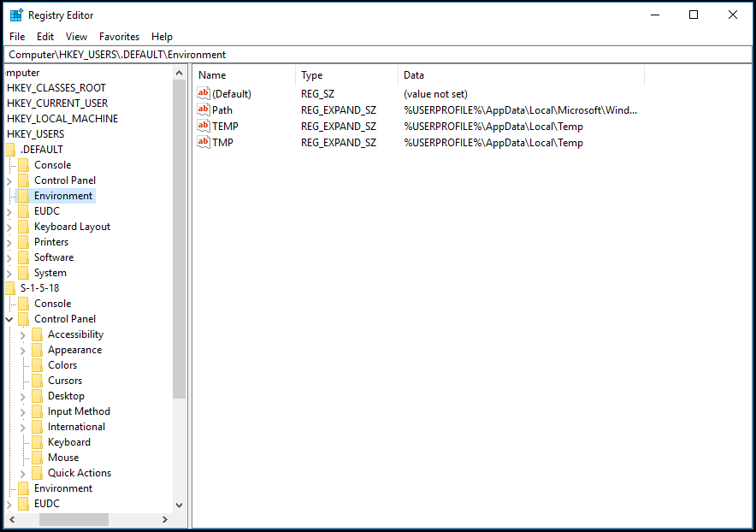
Task: Expand the Accessibility key
Action: coord(22,335)
